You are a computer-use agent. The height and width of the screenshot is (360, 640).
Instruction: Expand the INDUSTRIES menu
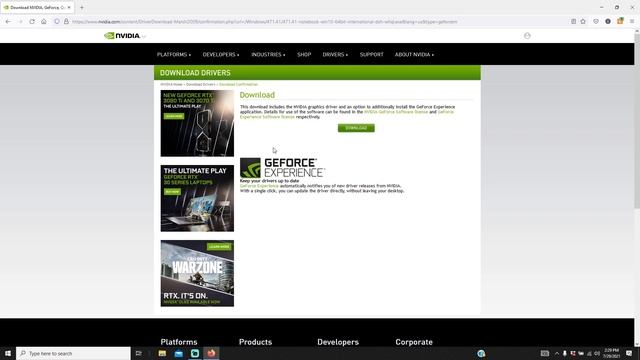(x=268, y=55)
